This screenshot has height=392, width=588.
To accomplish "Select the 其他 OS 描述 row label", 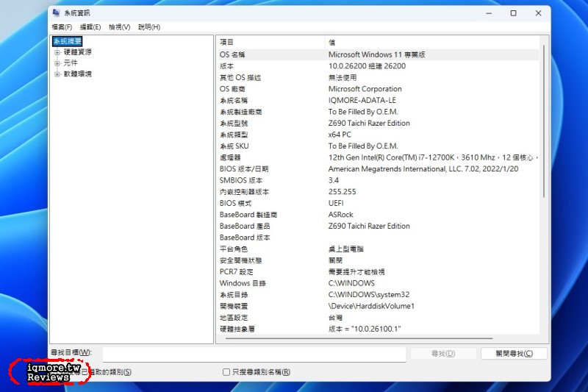I will pos(240,78).
